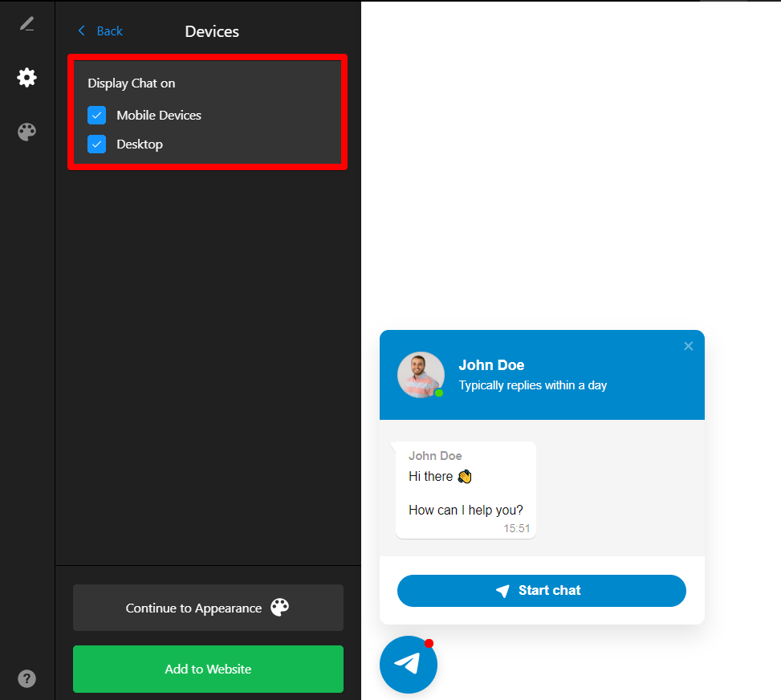Click the back chevron arrow

82,31
